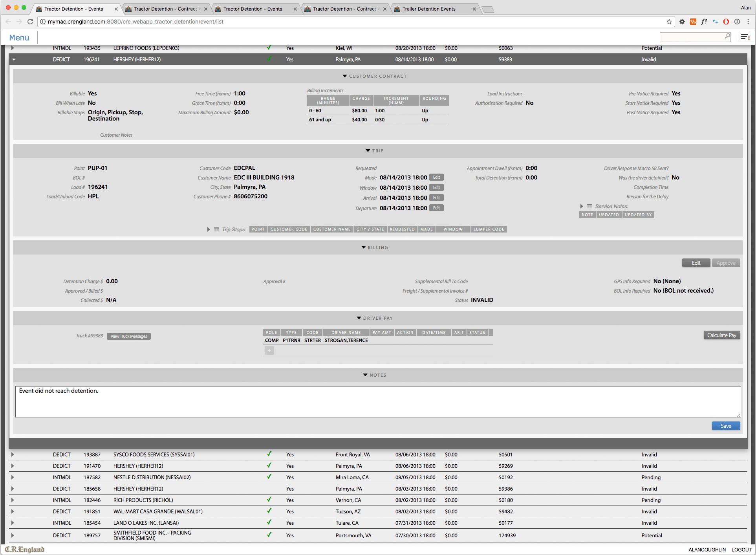Edit the Arrival time

436,198
